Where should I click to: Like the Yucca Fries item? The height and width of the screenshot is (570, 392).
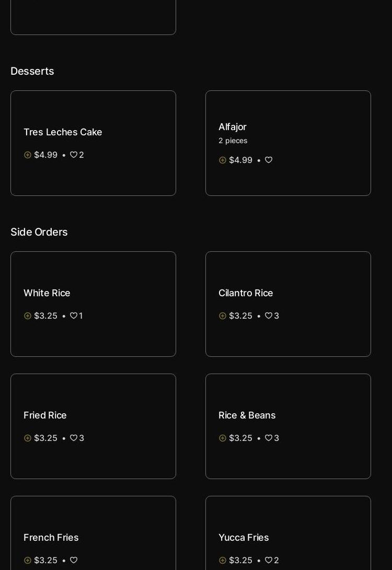(269, 561)
